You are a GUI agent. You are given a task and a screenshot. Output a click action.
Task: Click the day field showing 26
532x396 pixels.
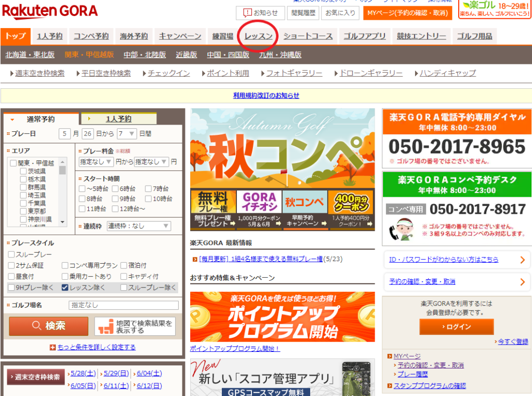[x=87, y=133]
